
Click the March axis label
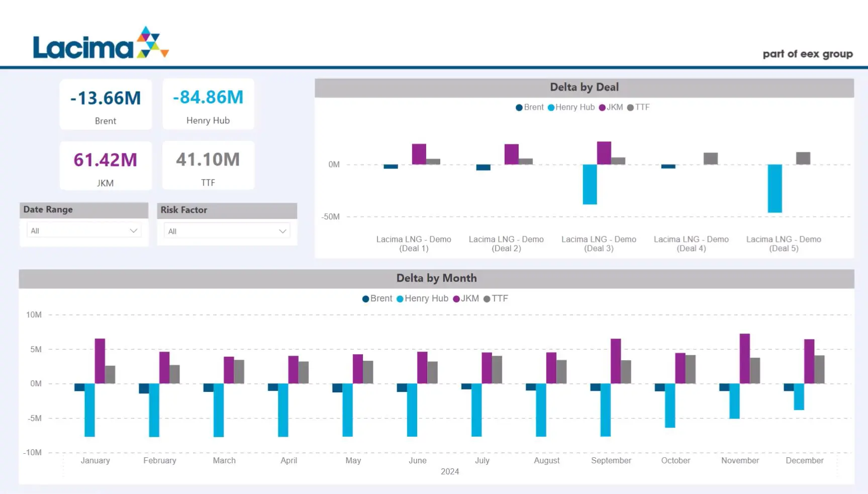[x=224, y=460]
